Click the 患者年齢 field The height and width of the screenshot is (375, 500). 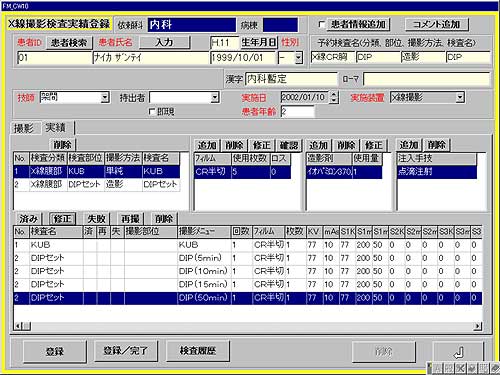[x=297, y=111]
